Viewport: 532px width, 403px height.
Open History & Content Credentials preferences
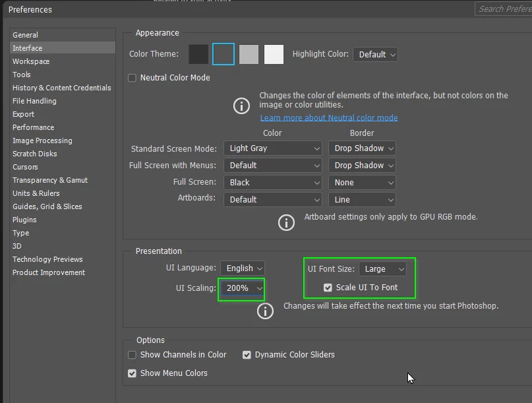[63, 88]
